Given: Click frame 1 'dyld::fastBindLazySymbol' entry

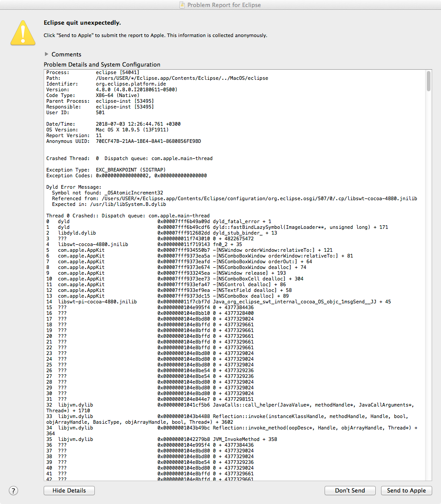Looking at the screenshot, I should pos(217,227).
